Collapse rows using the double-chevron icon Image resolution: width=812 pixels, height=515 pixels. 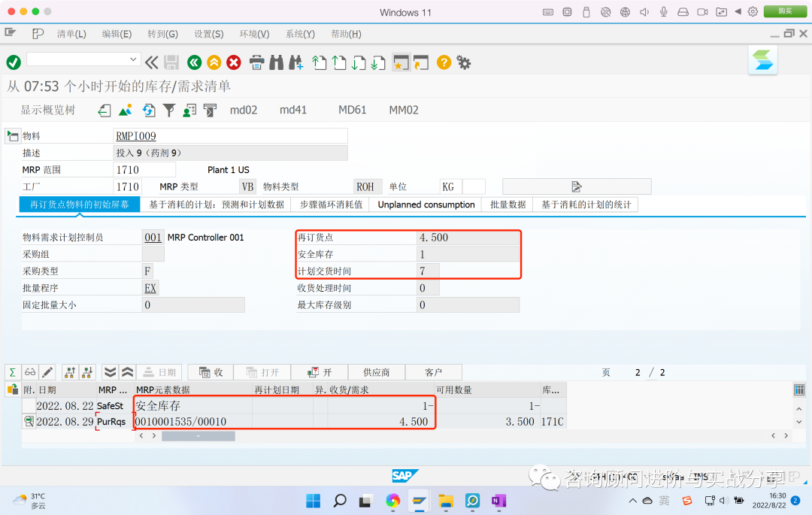coord(126,371)
